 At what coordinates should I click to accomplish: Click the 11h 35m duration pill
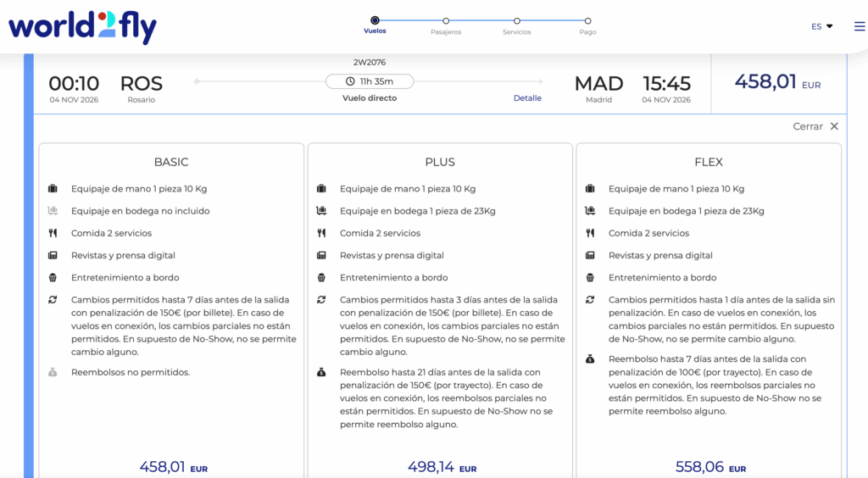click(x=370, y=81)
